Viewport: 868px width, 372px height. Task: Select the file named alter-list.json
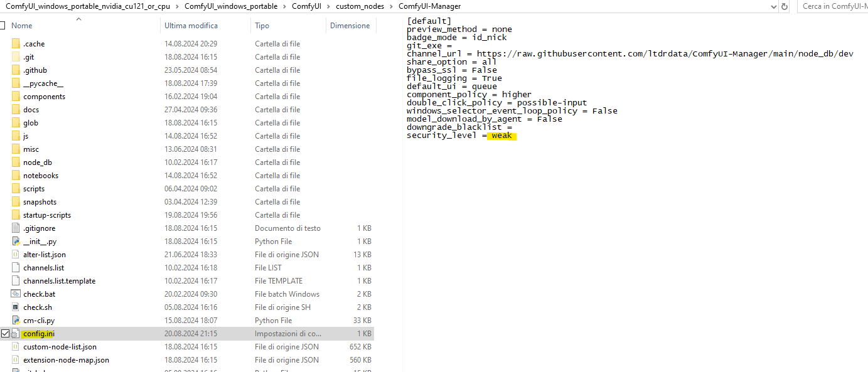click(x=45, y=255)
